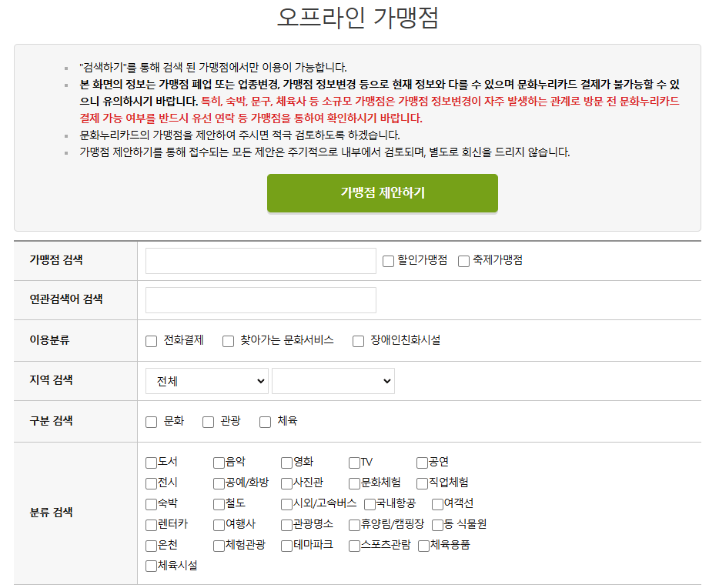Screen dimensions: 709x588
Task: Click the 연관검색어 검색 text box
Action: coord(259,300)
